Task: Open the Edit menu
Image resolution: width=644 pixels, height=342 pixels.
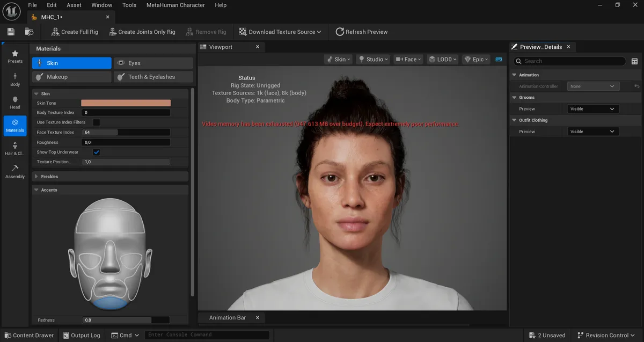Action: click(x=52, y=5)
